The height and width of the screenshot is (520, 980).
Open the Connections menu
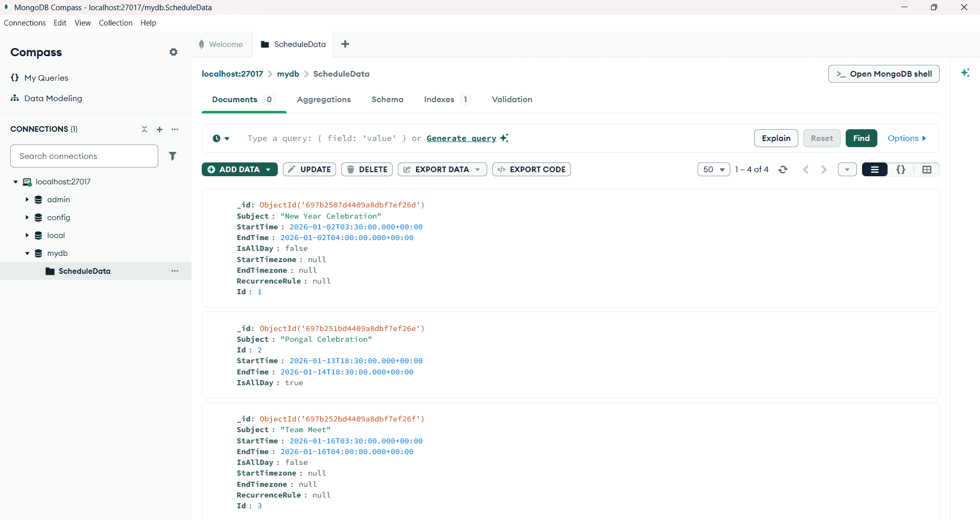25,23
